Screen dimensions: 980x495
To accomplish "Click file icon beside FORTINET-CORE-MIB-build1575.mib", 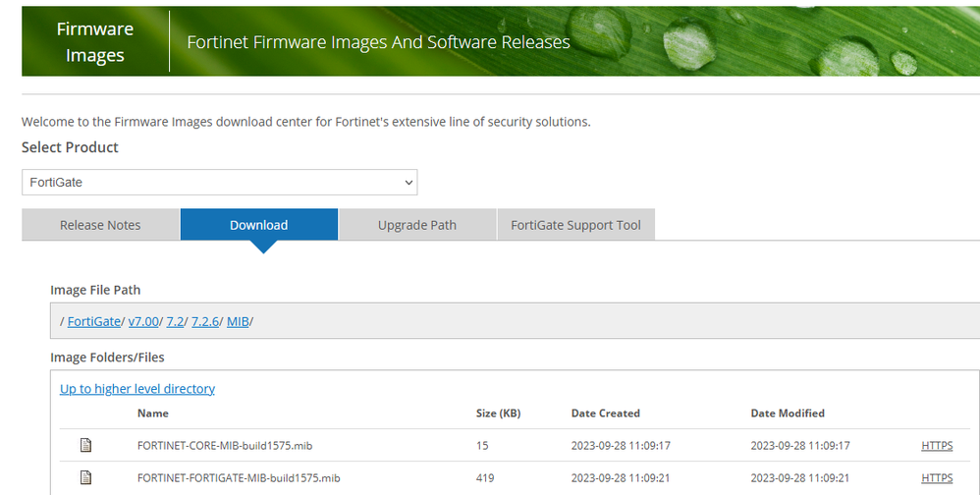I will [x=85, y=445].
